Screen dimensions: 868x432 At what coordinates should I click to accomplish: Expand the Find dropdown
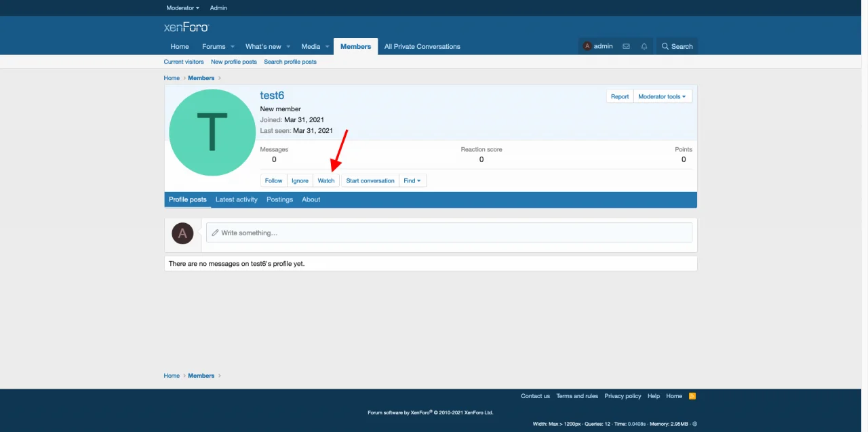(412, 181)
